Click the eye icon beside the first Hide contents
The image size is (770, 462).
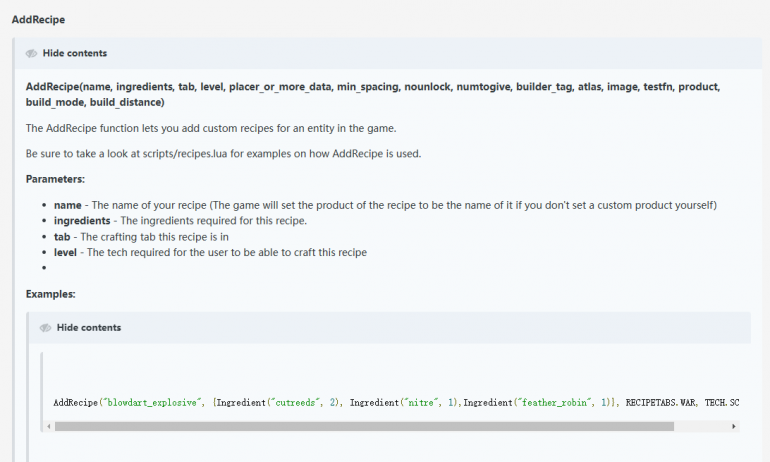click(x=32, y=53)
